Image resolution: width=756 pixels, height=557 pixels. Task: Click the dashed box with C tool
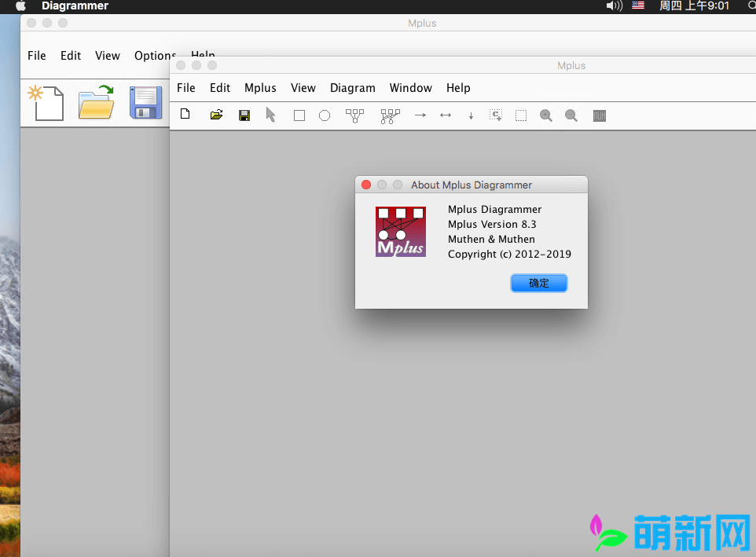(496, 115)
